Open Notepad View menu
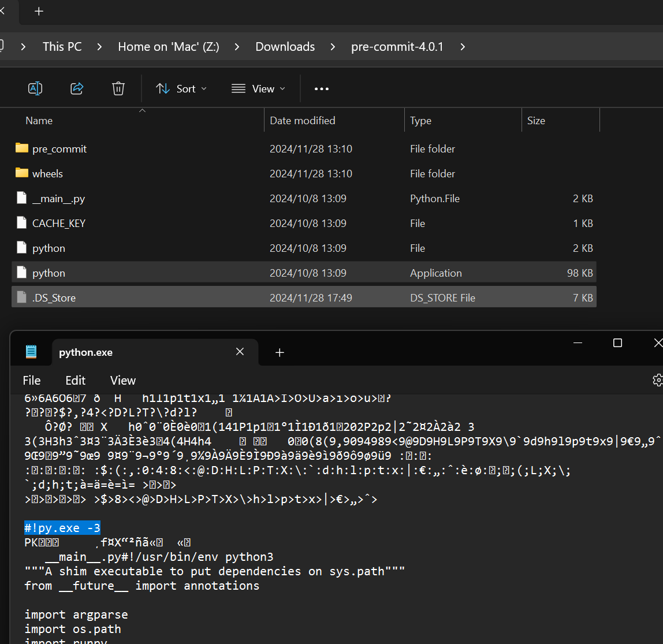Image resolution: width=663 pixels, height=644 pixels. click(x=122, y=380)
